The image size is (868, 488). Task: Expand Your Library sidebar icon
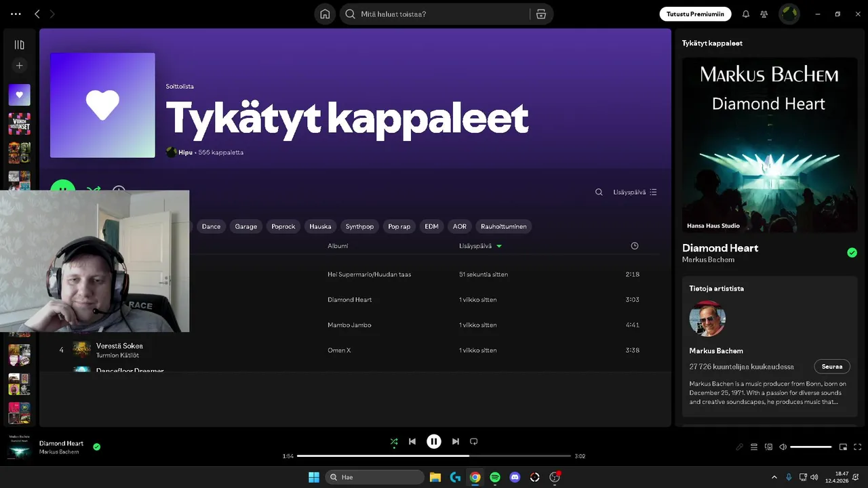click(x=19, y=45)
